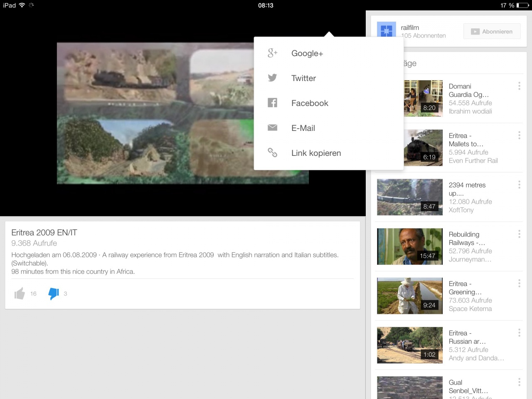The height and width of the screenshot is (399, 532).
Task: Tap the Google+ share icon
Action: point(272,53)
